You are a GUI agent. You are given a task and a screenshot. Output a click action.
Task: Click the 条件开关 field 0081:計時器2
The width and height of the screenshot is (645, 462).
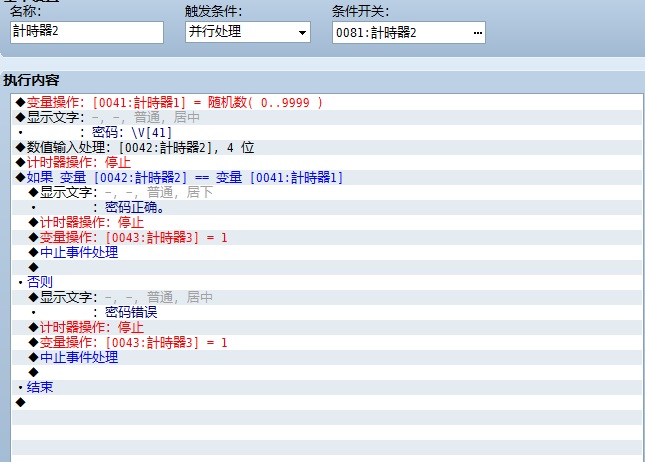[x=409, y=33]
